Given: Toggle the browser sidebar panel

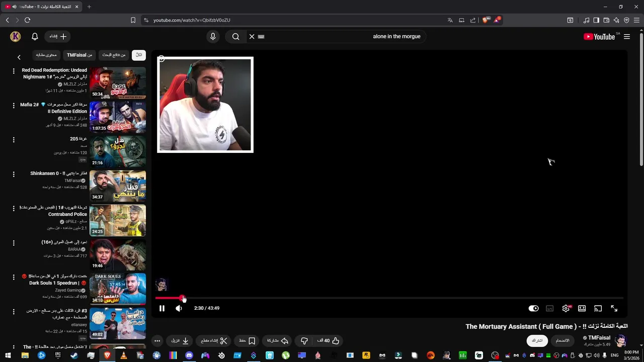Looking at the screenshot, I should [596, 20].
